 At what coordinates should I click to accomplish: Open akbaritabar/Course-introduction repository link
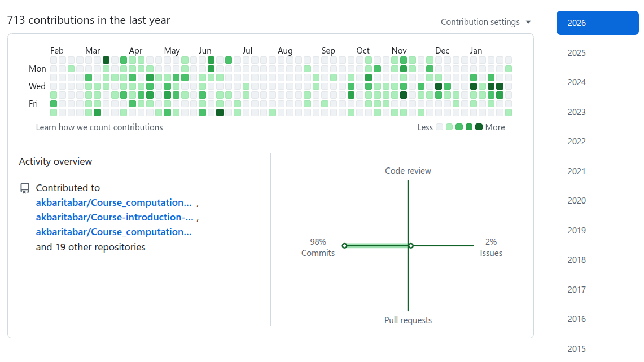(115, 217)
